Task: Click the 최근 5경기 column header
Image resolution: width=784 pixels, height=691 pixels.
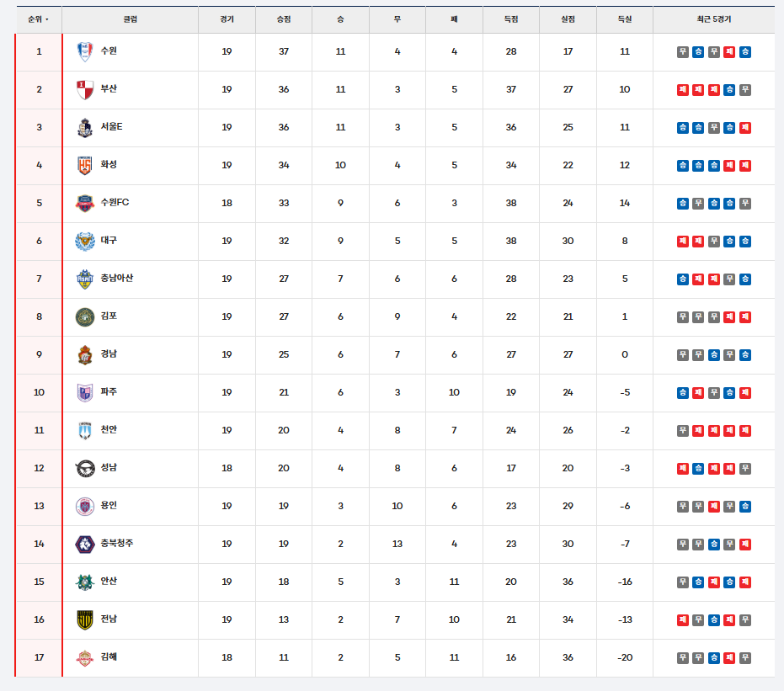Action: pyautogui.click(x=713, y=19)
